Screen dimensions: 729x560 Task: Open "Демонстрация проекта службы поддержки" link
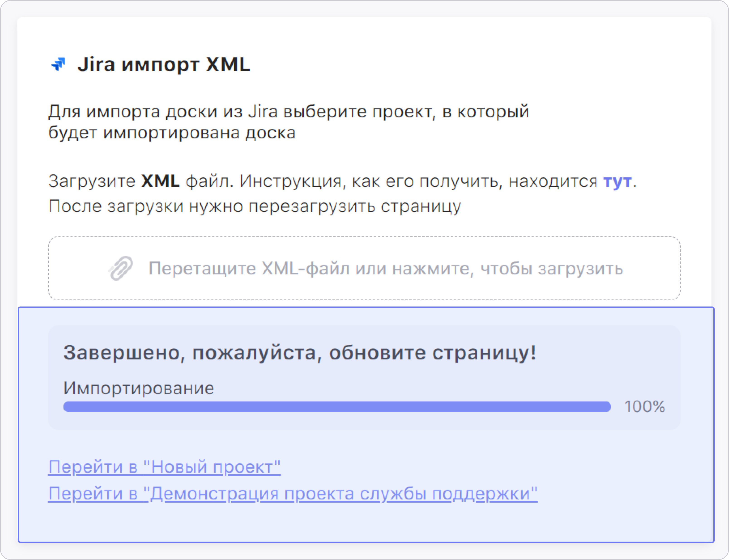coord(293,494)
